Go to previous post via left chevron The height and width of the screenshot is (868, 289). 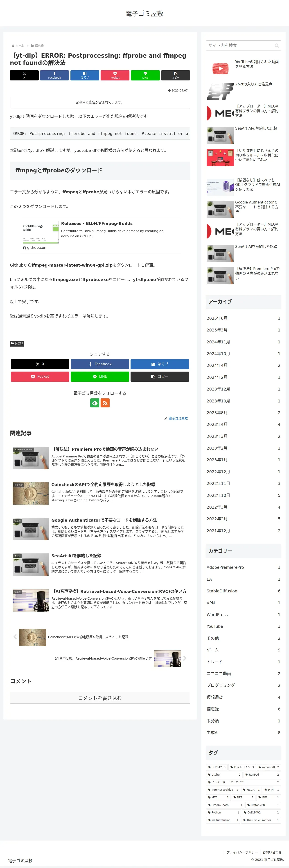15,637
